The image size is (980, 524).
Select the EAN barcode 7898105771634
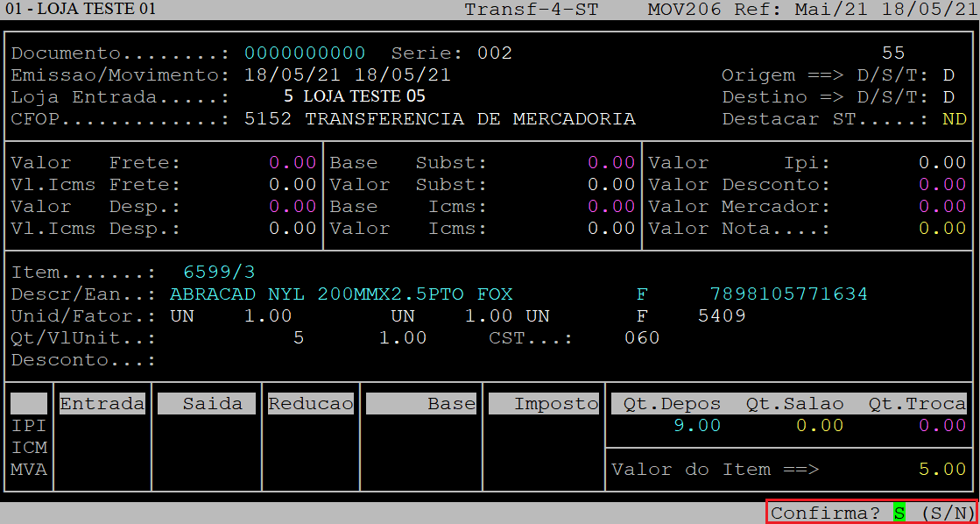tap(788, 294)
